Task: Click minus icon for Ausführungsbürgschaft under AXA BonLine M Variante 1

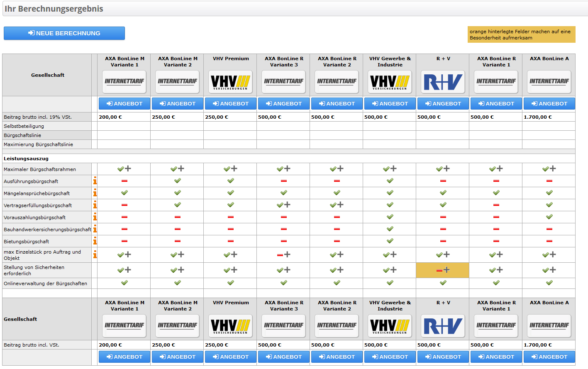Action: click(124, 181)
